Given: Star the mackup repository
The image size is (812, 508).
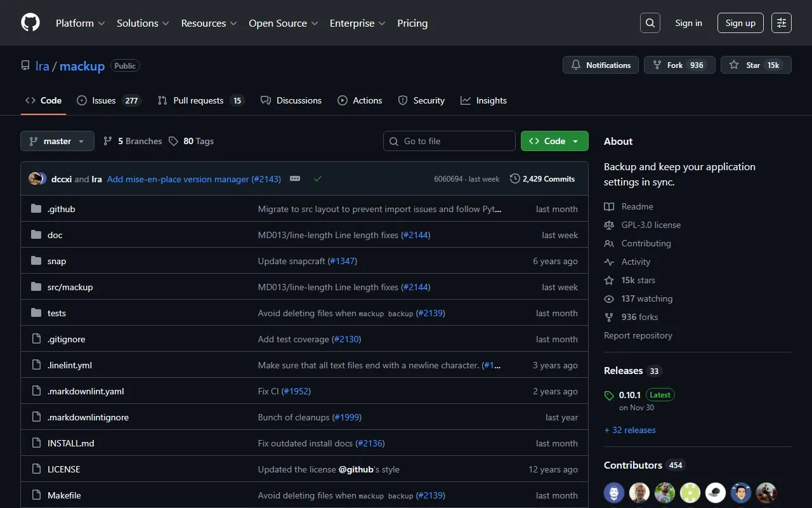Looking at the screenshot, I should (x=756, y=65).
